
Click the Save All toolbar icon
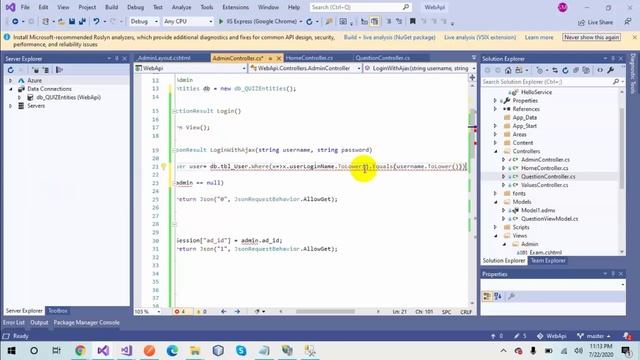[x=82, y=22]
